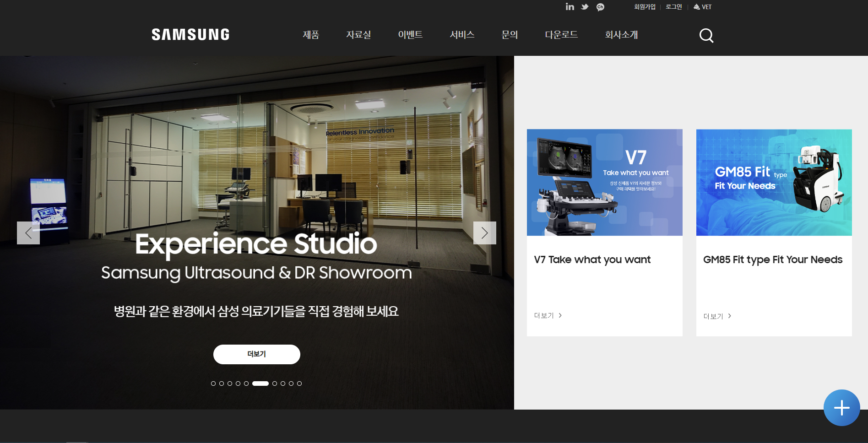Click the search magnifier icon
The height and width of the screenshot is (443, 868).
click(x=706, y=35)
